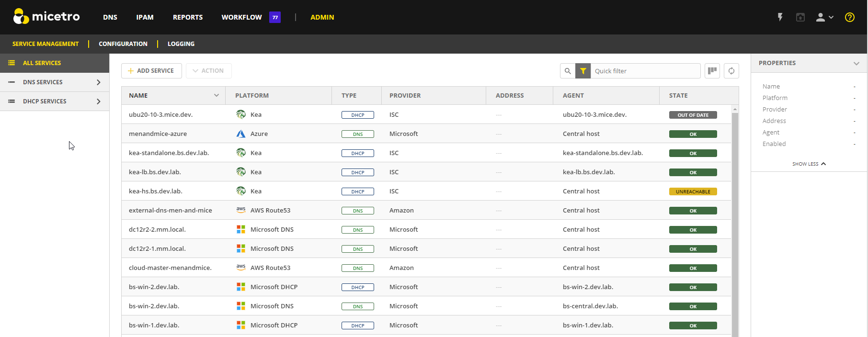Open the DNS top menu
Screen dimensions: 868x337
[x=110, y=17]
